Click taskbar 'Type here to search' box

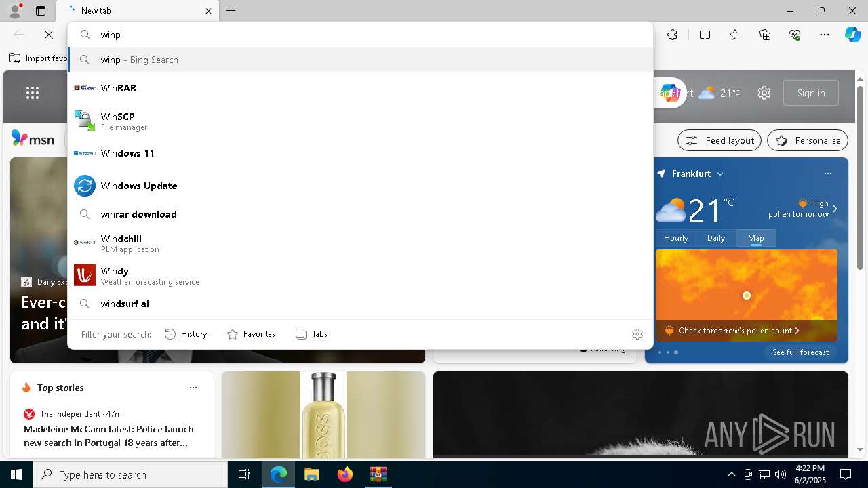pos(130,474)
